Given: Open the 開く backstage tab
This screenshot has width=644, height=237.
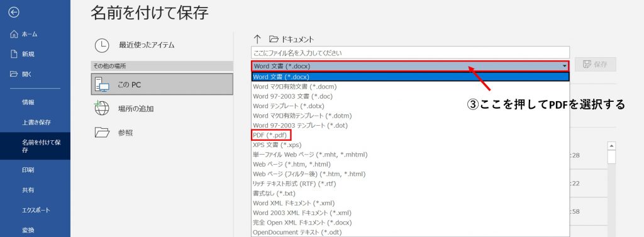Looking at the screenshot, I should click(35, 74).
